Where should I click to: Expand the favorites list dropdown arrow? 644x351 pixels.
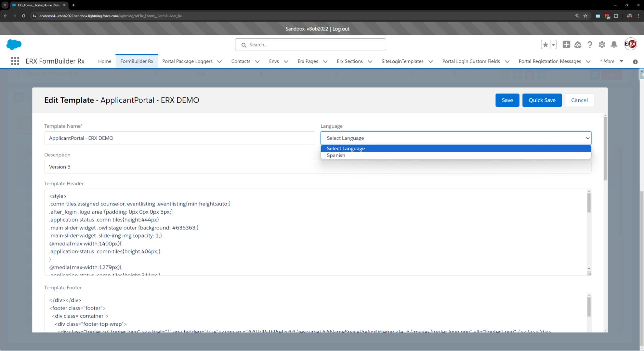click(x=553, y=45)
